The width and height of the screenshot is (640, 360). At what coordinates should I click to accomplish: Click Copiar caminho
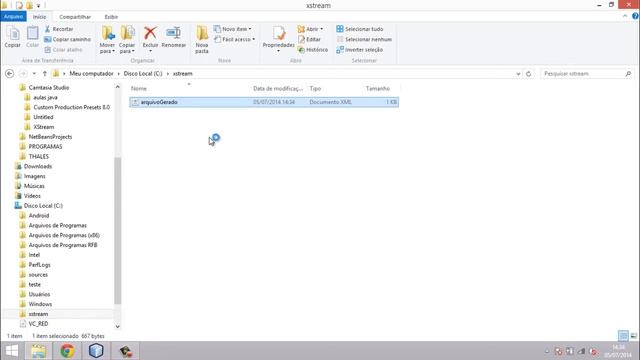pos(67,39)
